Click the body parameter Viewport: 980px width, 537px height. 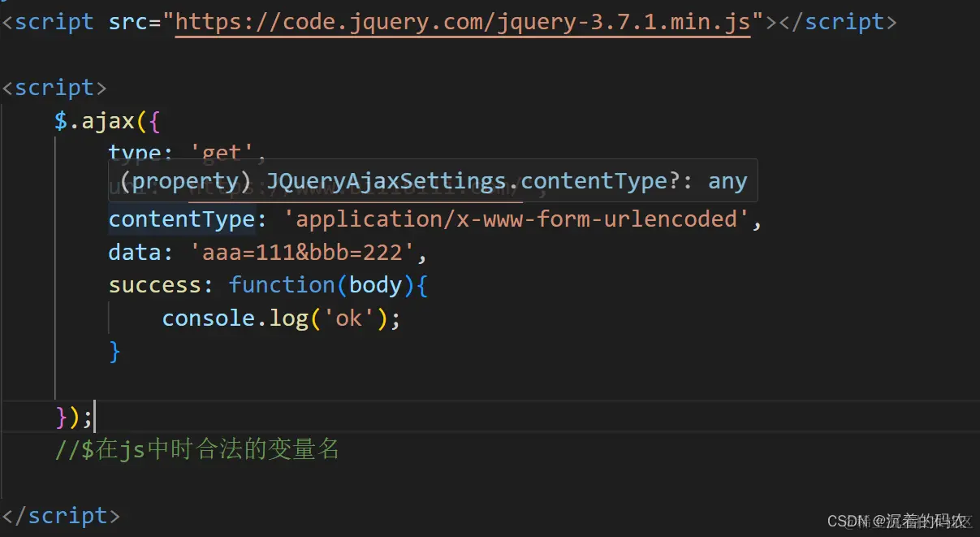(376, 284)
